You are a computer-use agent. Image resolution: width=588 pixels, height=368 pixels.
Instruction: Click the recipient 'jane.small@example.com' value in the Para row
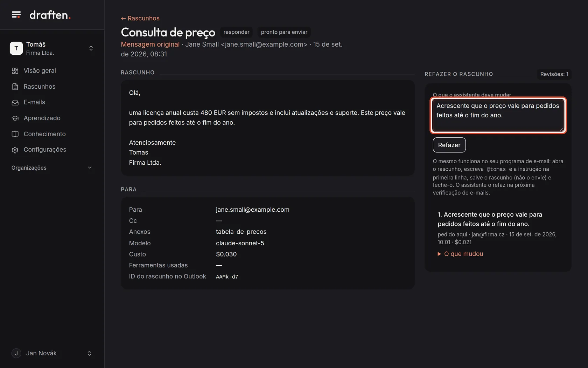pos(253,210)
